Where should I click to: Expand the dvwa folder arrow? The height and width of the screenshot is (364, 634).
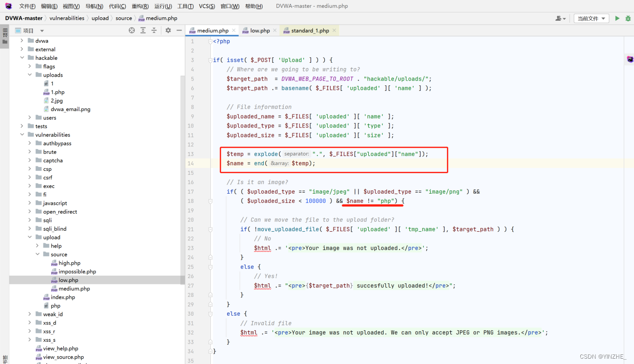coord(22,41)
